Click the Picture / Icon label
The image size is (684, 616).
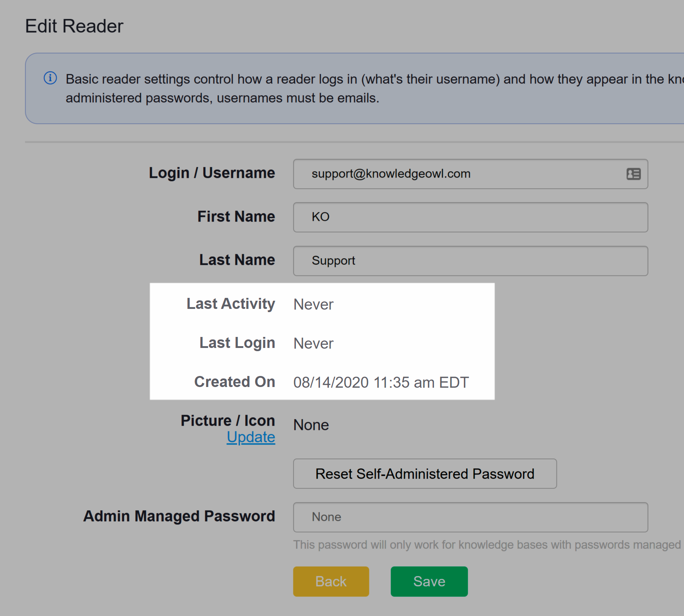(x=228, y=421)
